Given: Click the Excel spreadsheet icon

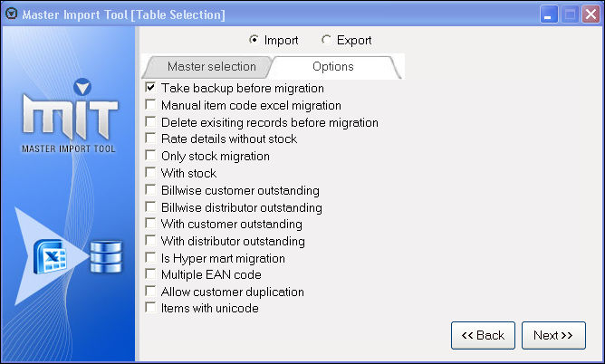Looking at the screenshot, I should [52, 257].
